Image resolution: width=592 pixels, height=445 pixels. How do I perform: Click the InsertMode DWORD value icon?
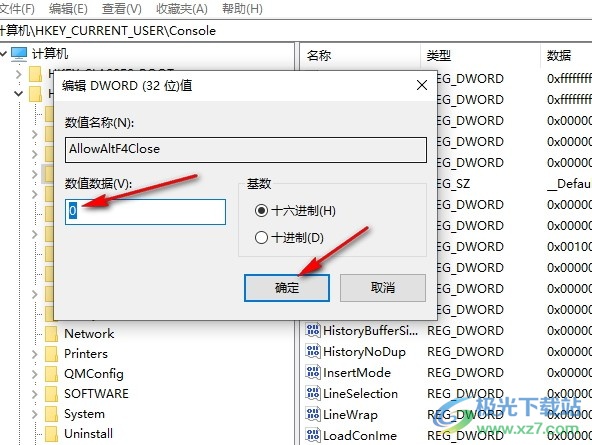tap(313, 373)
